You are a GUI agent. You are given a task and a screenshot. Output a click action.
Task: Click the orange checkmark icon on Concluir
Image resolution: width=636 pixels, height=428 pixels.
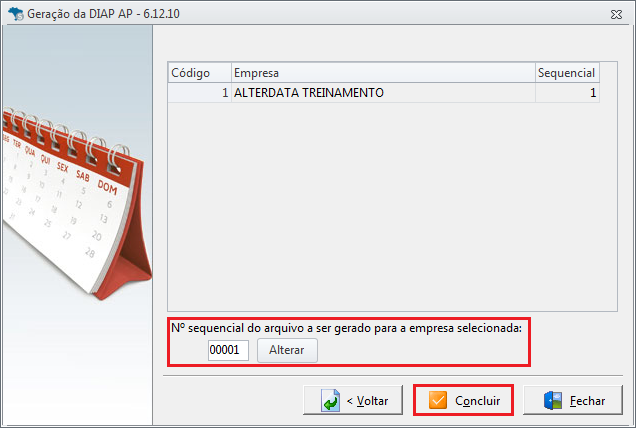click(x=438, y=400)
